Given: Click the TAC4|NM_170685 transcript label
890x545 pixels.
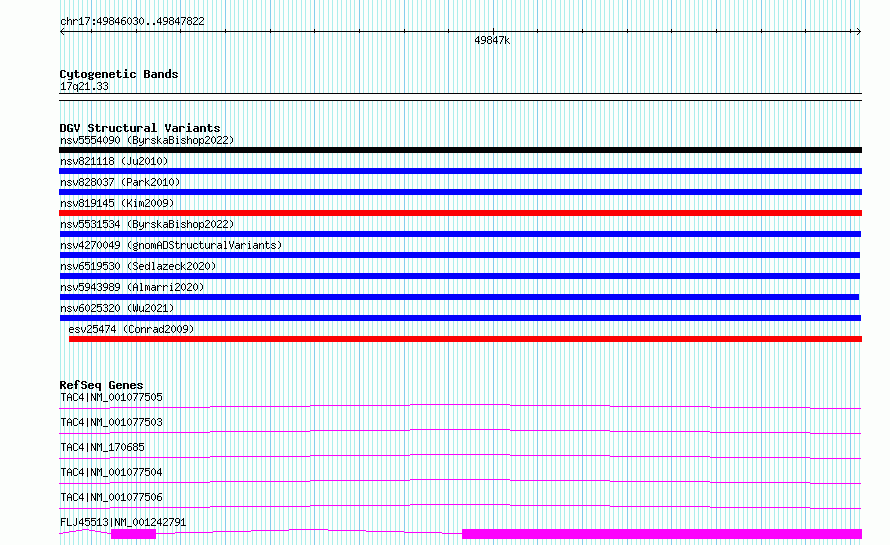Looking at the screenshot, I should (x=102, y=447).
